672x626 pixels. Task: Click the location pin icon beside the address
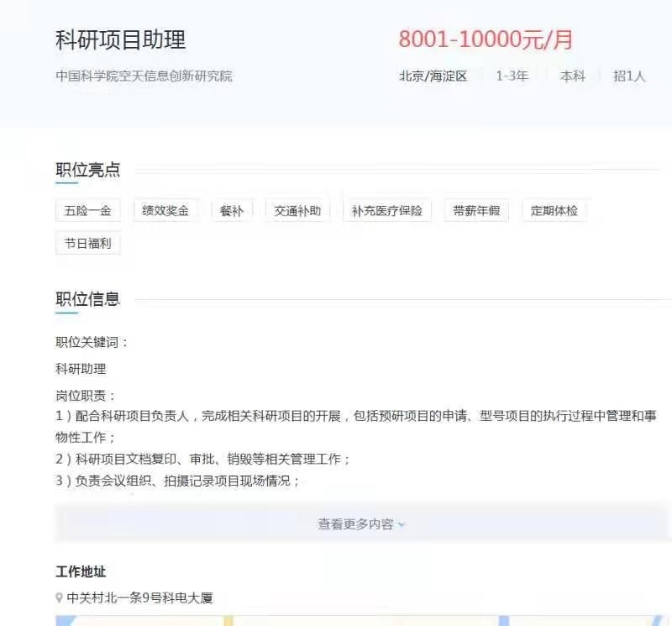[x=59, y=598]
